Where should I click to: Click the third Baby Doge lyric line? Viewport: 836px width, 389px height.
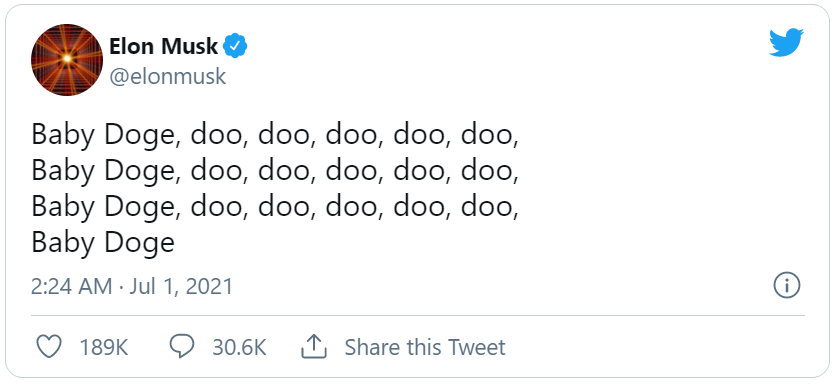275,207
